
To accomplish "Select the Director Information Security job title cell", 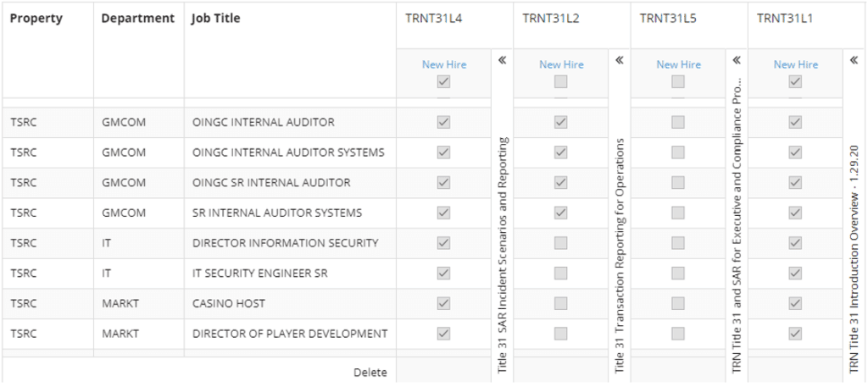I will pos(286,243).
